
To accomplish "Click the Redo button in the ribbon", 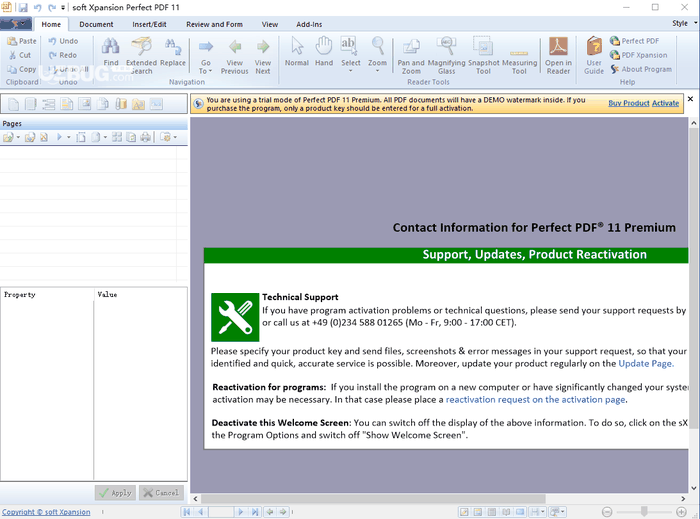I will 63,55.
